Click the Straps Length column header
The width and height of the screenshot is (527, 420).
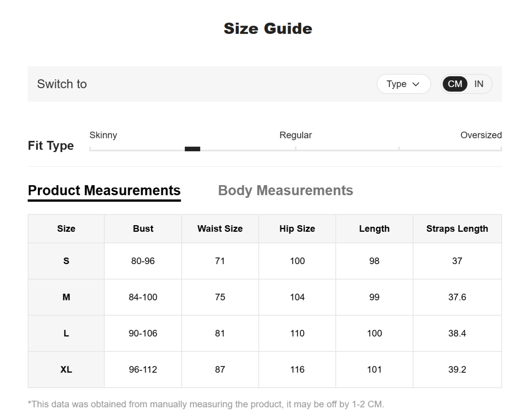click(457, 229)
